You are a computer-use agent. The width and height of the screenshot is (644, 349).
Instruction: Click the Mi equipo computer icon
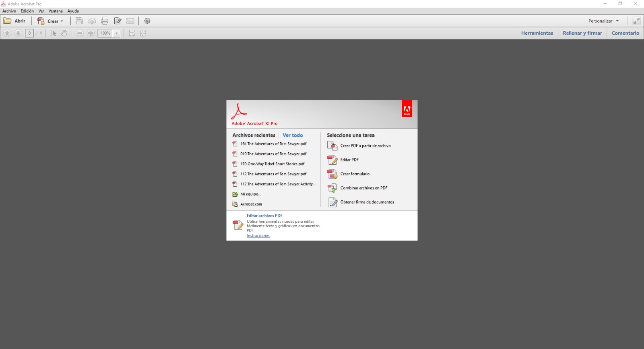coord(235,194)
